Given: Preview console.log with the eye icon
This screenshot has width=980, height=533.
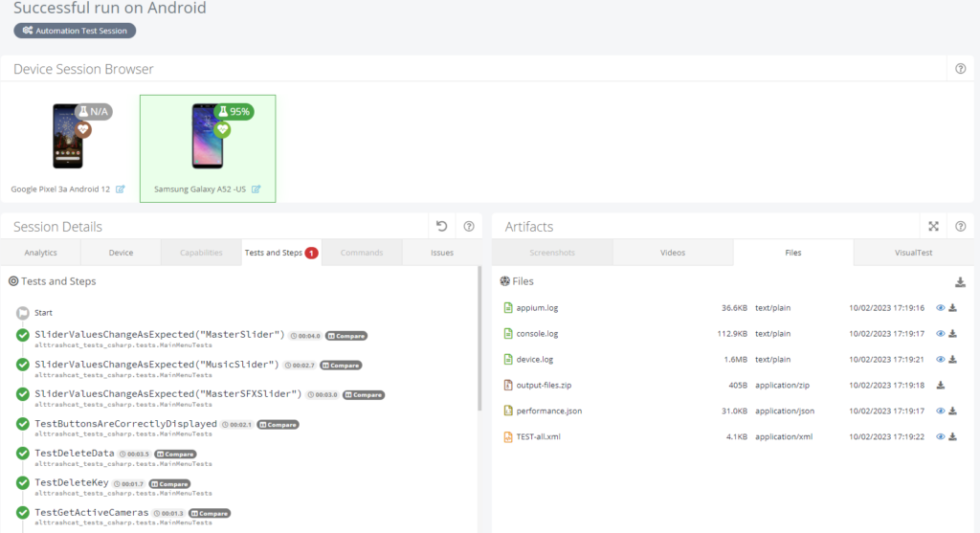Looking at the screenshot, I should 940,334.
